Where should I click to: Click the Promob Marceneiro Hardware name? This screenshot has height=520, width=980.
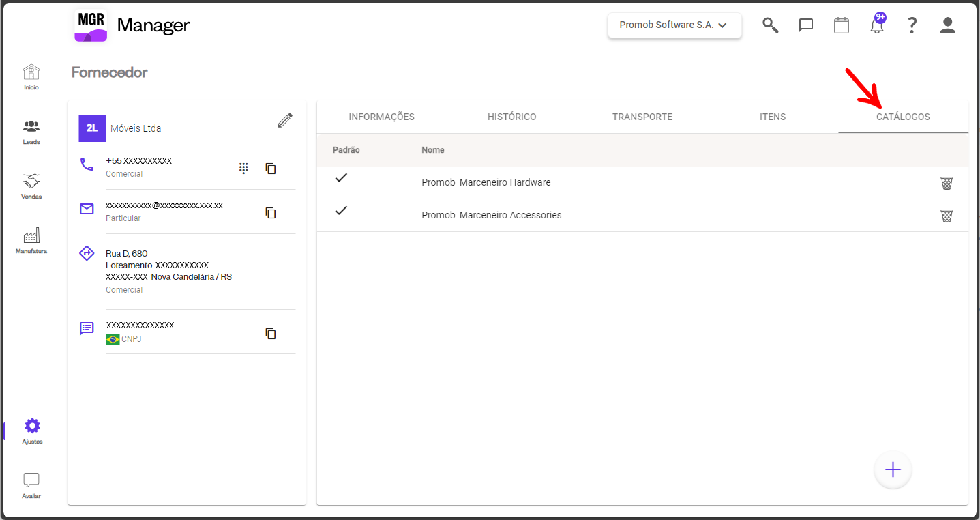(x=486, y=183)
